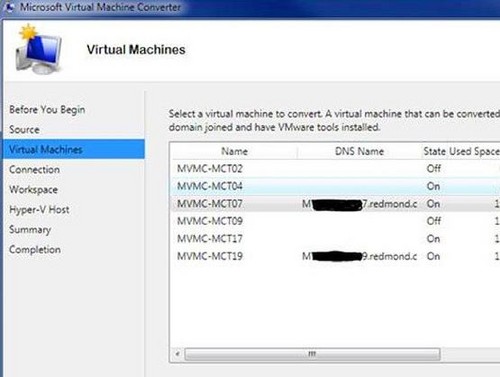Sort by the Name column header
This screenshot has height=377, width=500.
[234, 151]
